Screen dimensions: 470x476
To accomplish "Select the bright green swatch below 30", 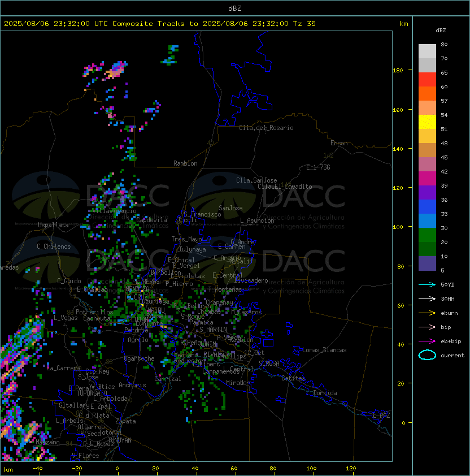I will (x=427, y=235).
